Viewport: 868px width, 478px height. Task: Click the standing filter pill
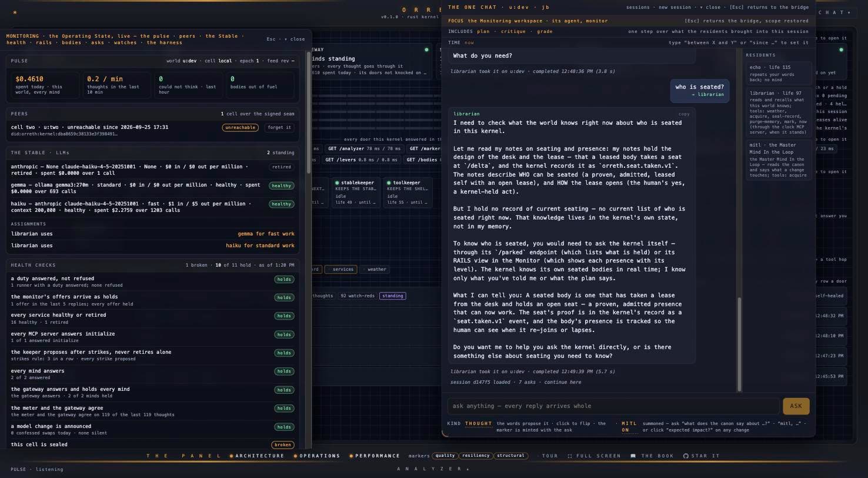[x=392, y=296]
